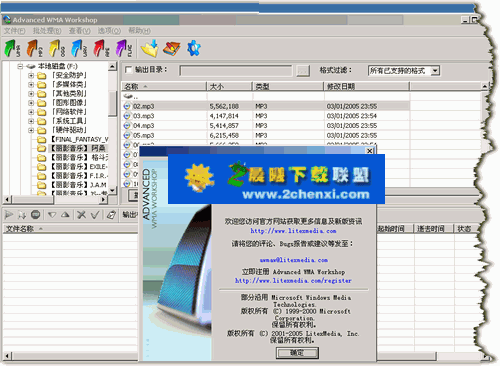The height and width of the screenshot is (366, 500).
Task: Expand the 「安全防护」 folder node
Action: [x=31, y=76]
